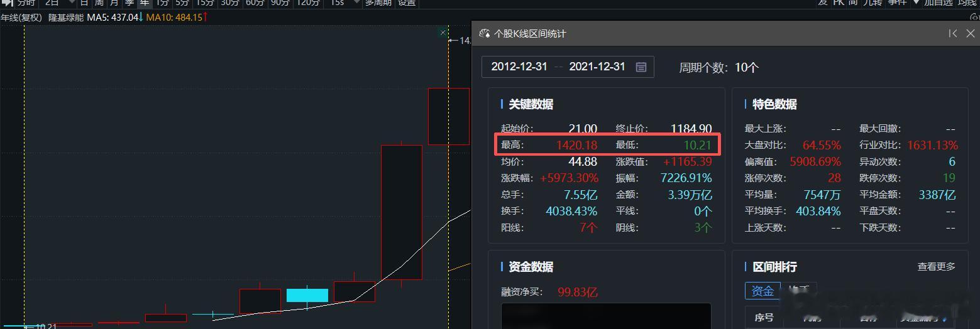This screenshot has width=980, height=329.
Task: Click the 序号 column header
Action: [x=764, y=318]
